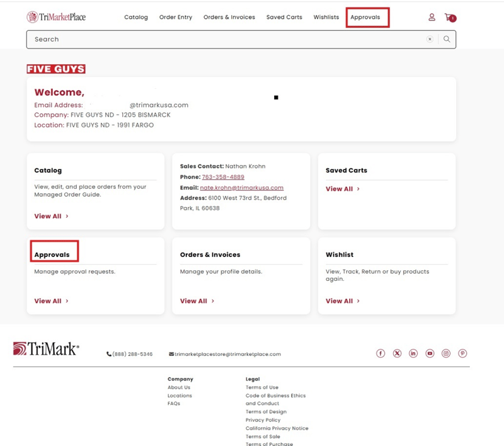
Task: Open the user account profile icon
Action: click(432, 18)
